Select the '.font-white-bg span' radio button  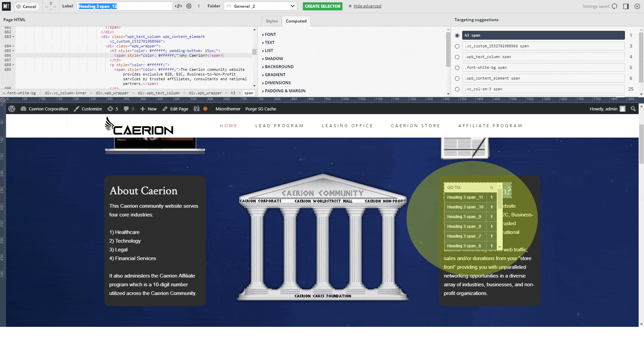(x=457, y=68)
